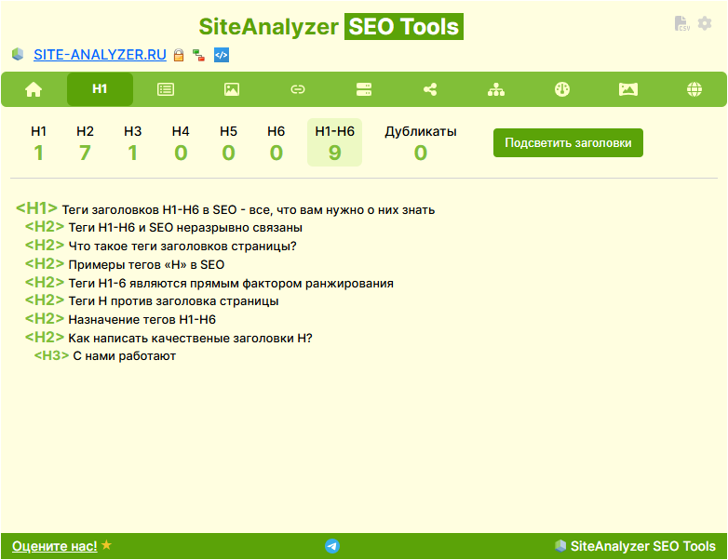Click the redirects chain icon near domain

pos(198,55)
